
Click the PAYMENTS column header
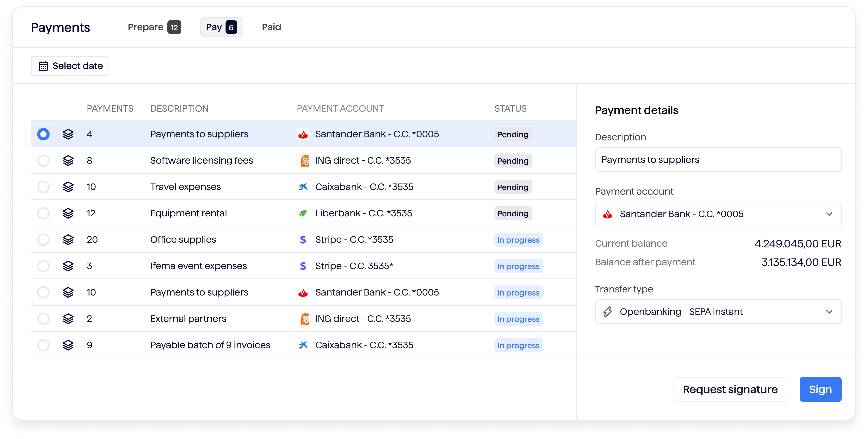[110, 109]
